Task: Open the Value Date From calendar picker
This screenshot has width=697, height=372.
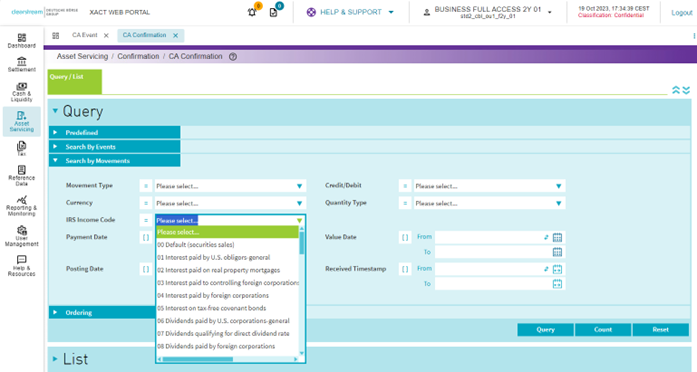Action: (557, 237)
